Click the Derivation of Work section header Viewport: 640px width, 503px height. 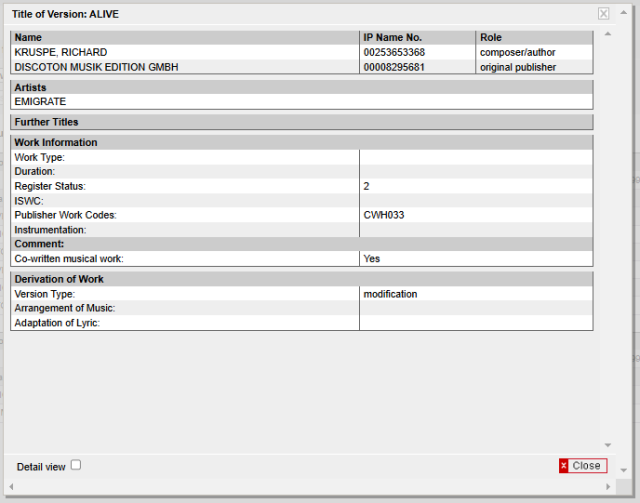coord(59,279)
